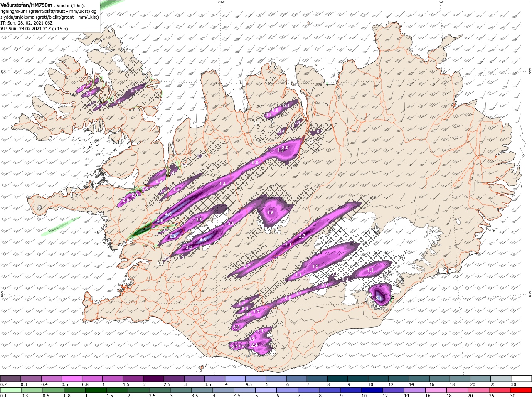
Task: Click the 20W longitude label
Action: pos(221,2)
